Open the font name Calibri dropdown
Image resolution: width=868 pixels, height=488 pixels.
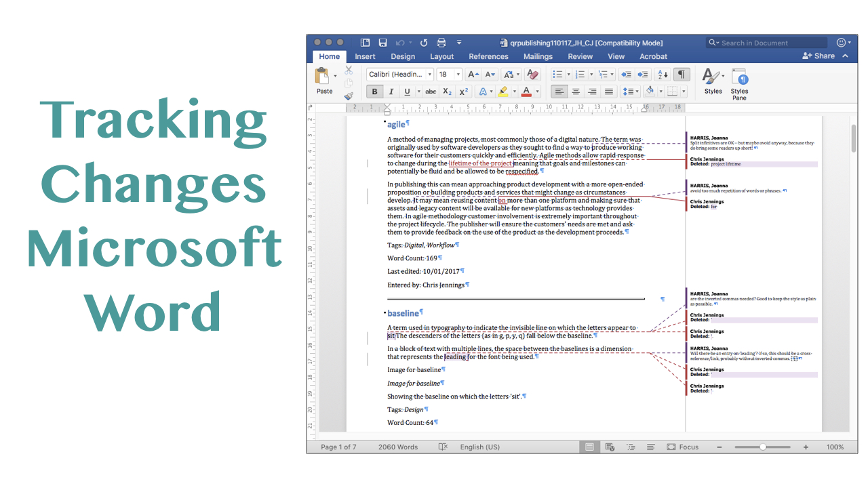tap(429, 75)
